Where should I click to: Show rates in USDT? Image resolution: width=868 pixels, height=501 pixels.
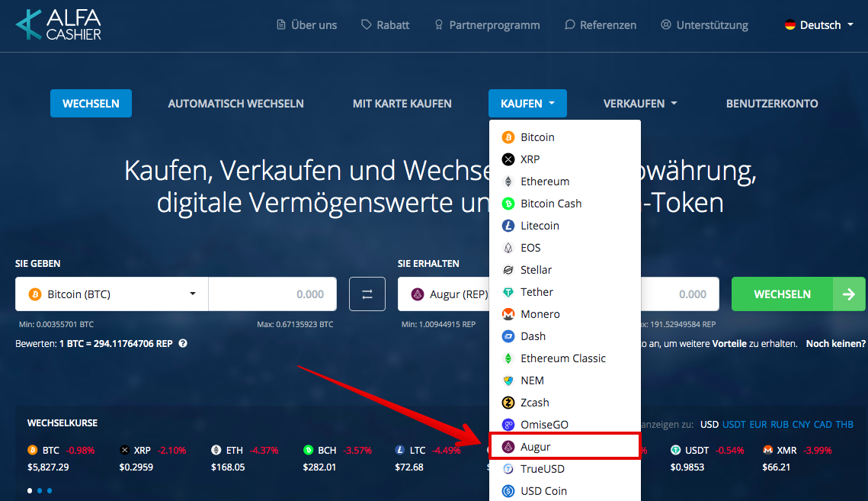(x=734, y=425)
